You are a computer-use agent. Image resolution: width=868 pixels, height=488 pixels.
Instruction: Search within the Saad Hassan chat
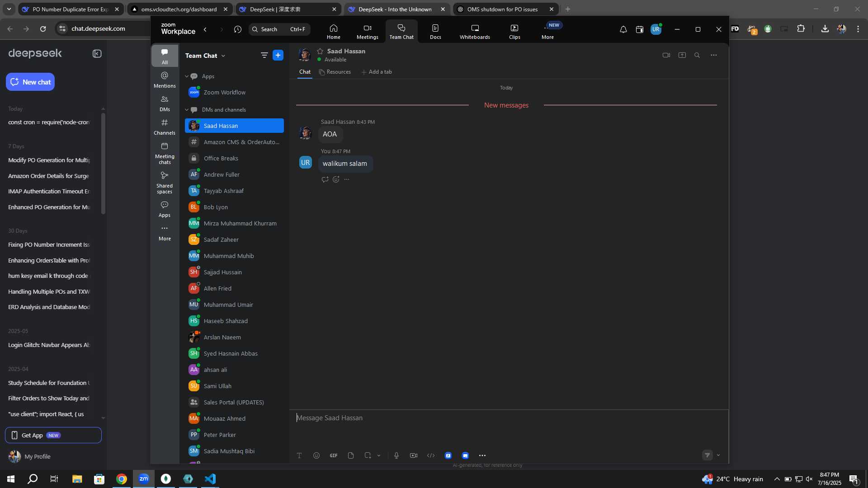tap(697, 55)
